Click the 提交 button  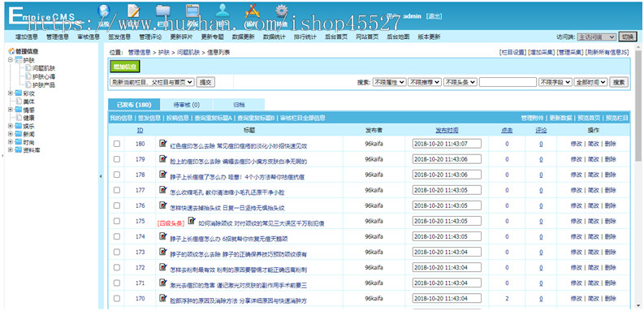205,82
